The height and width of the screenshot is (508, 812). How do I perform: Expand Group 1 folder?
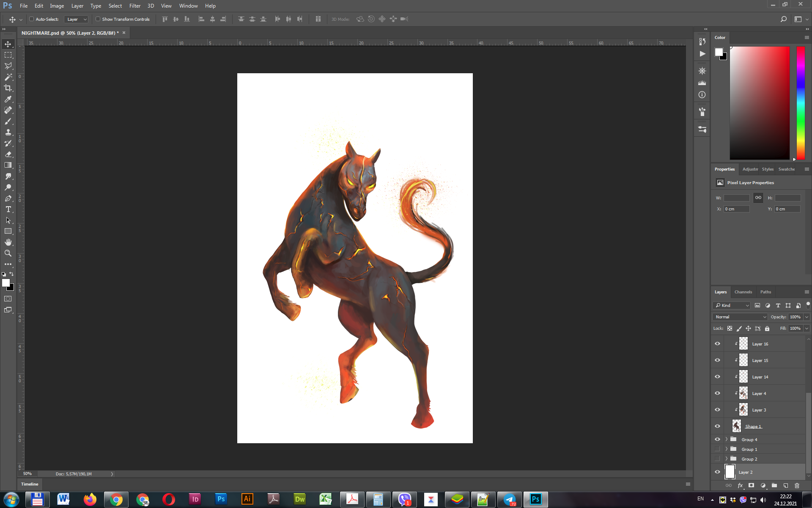727,449
